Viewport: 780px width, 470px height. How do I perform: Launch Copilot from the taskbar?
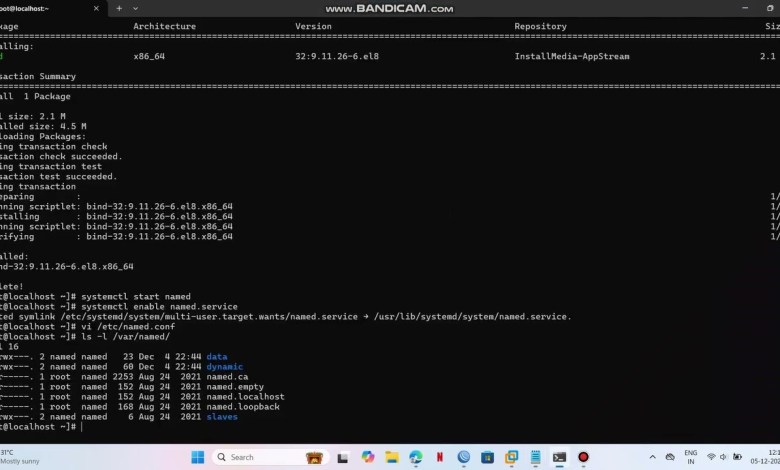[x=368, y=457]
